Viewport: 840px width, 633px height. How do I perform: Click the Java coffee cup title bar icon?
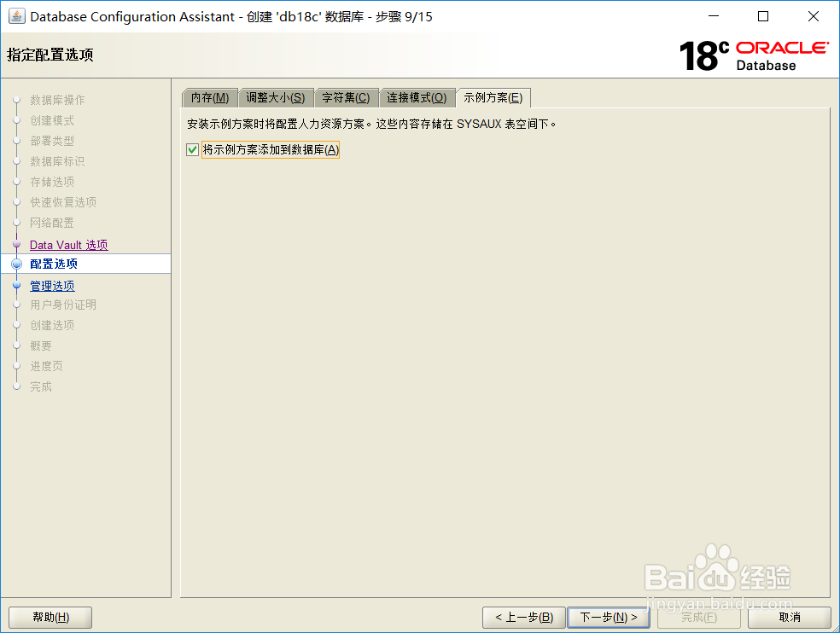15,16
